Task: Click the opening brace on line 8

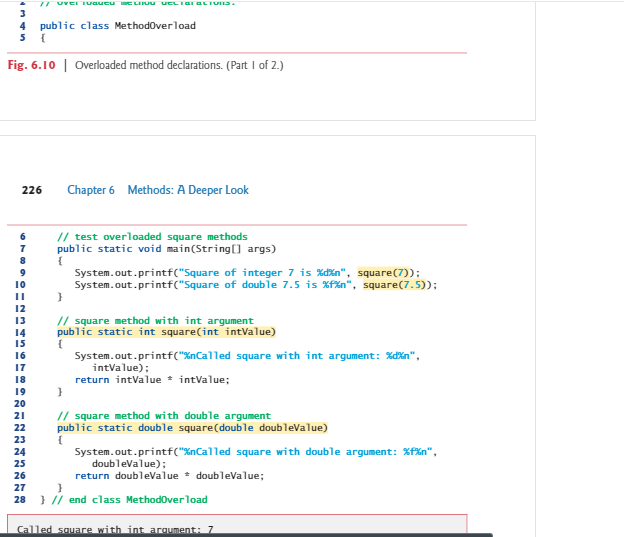Action: coord(60,261)
